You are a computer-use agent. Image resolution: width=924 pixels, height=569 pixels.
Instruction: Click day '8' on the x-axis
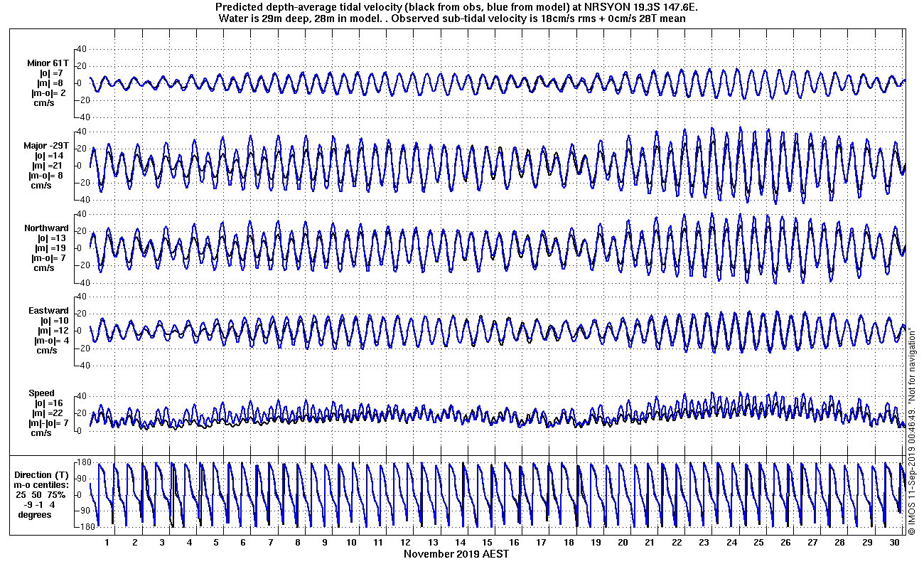click(298, 542)
